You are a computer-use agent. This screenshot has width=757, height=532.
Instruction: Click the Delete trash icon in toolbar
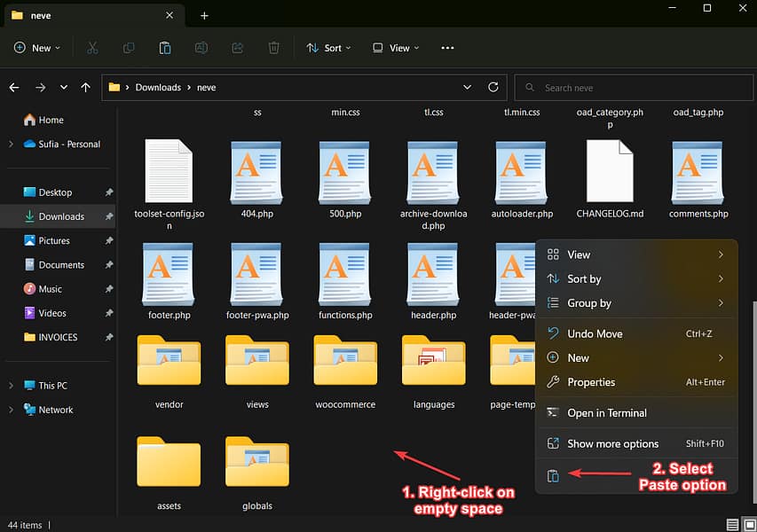click(274, 48)
